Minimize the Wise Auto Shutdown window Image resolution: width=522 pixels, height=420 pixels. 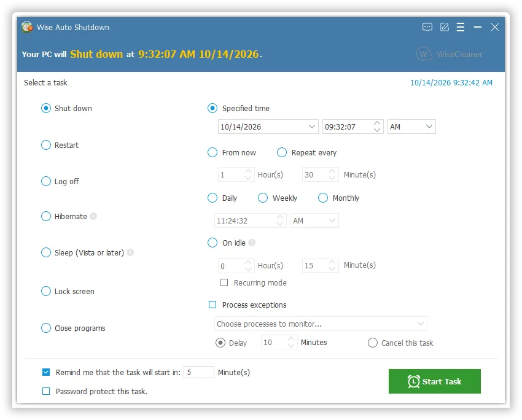[478, 27]
